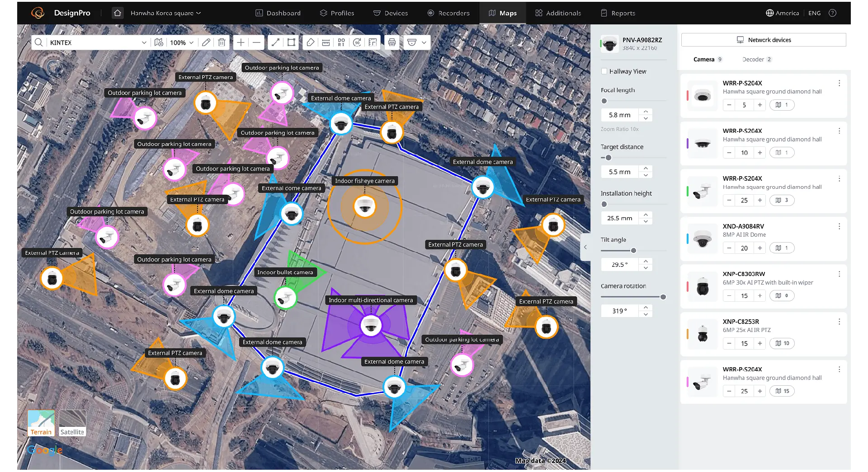Open the Recorders menu tab
The image size is (868, 472).
tap(448, 13)
